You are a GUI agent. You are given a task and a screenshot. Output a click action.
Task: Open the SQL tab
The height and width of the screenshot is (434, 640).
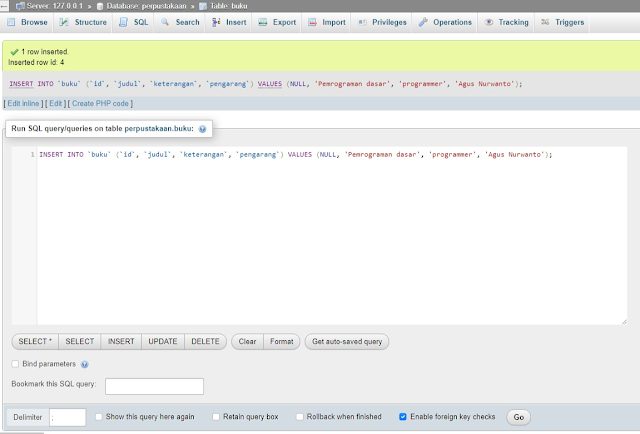(x=133, y=22)
